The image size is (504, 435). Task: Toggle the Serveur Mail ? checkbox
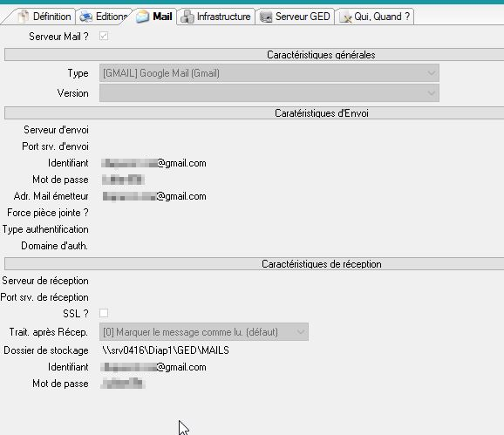point(104,36)
